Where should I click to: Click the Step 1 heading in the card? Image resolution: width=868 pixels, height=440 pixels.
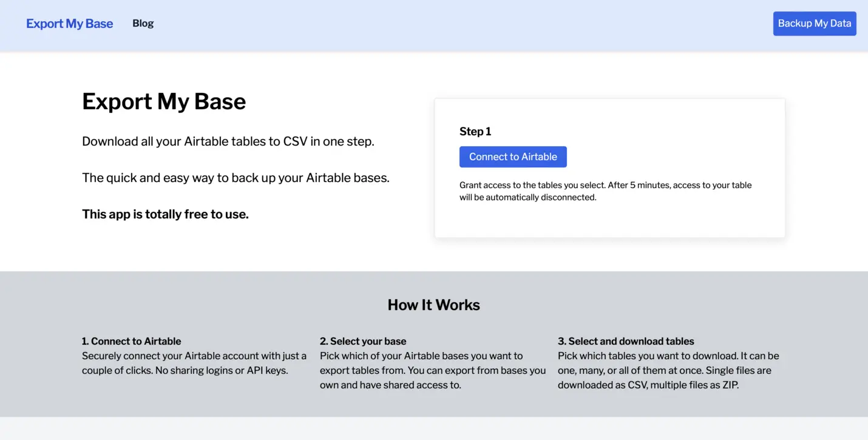tap(475, 132)
